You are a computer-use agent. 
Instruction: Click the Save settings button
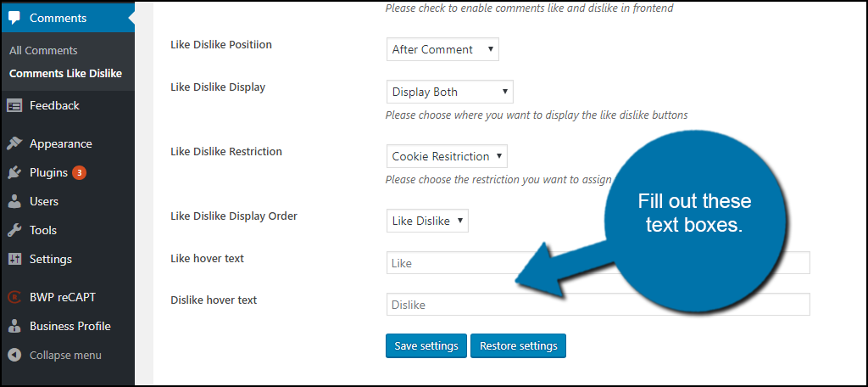point(426,346)
